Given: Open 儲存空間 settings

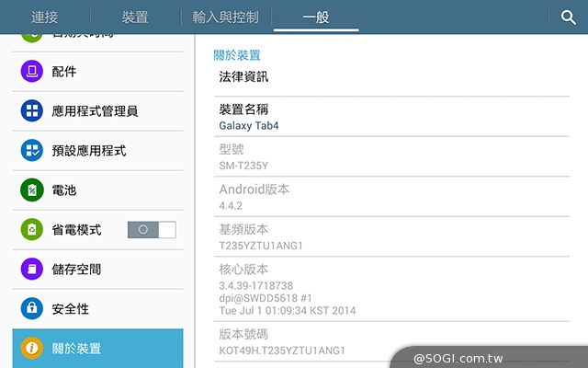Looking at the screenshot, I should pos(98,269).
